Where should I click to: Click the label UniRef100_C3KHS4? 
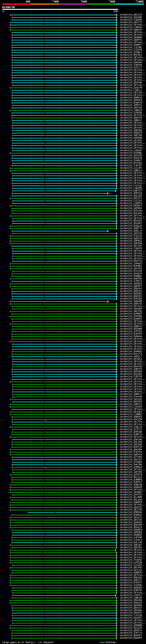click(x=131, y=27)
